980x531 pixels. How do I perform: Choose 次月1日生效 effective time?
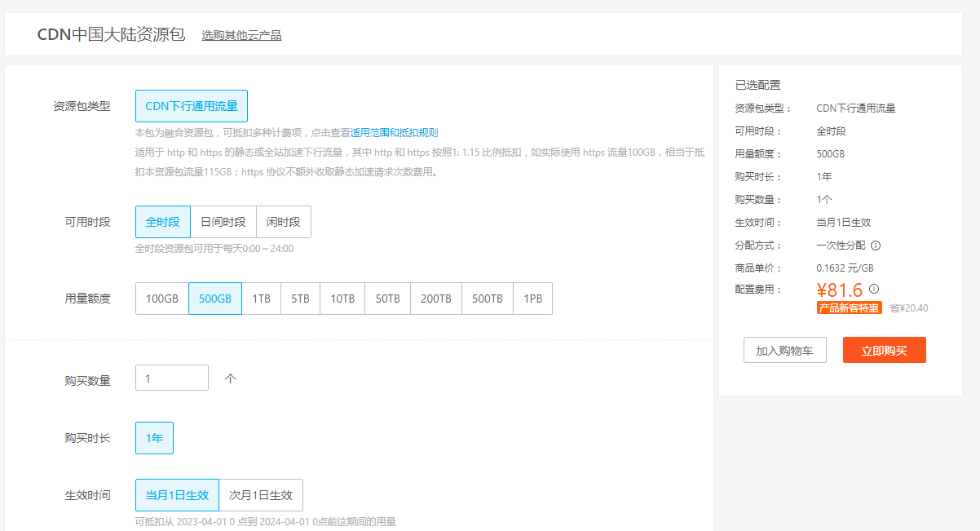(x=261, y=495)
